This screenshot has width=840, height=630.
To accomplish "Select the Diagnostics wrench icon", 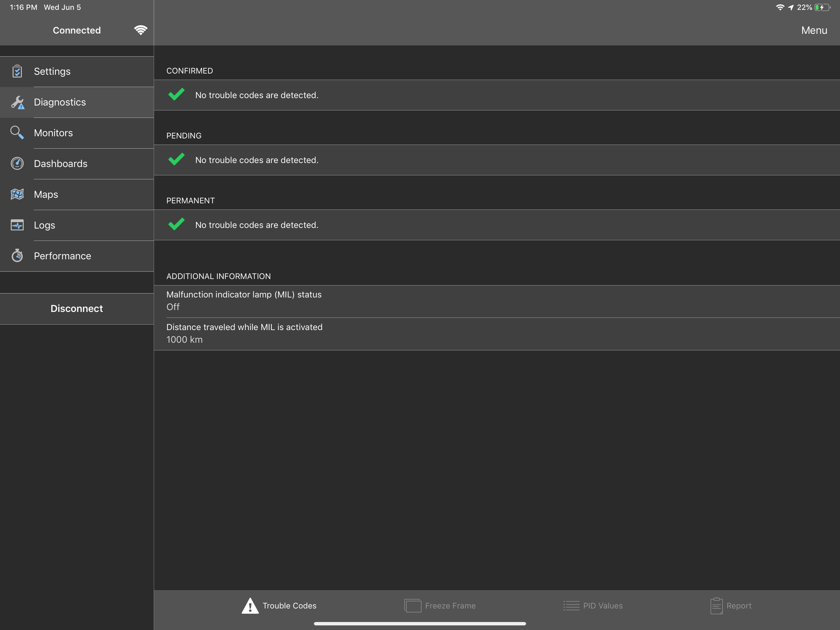I will coord(18,102).
